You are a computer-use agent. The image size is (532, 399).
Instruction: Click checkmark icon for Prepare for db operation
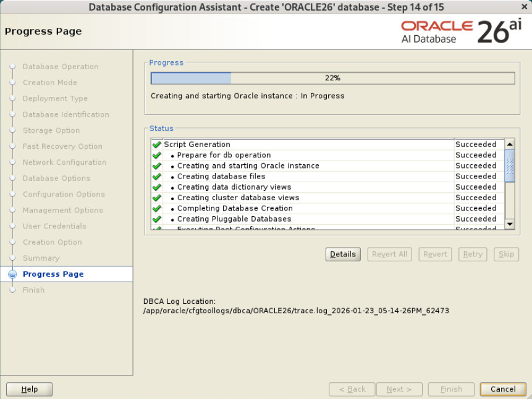pos(156,156)
